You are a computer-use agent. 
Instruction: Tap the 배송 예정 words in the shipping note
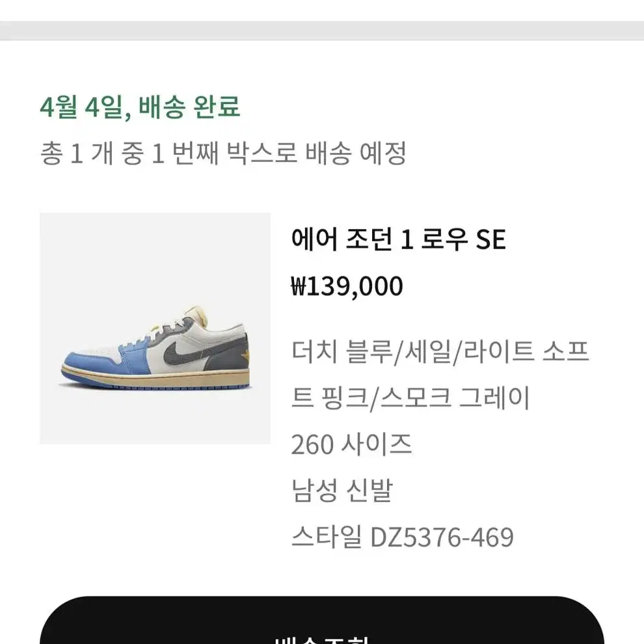356,154
